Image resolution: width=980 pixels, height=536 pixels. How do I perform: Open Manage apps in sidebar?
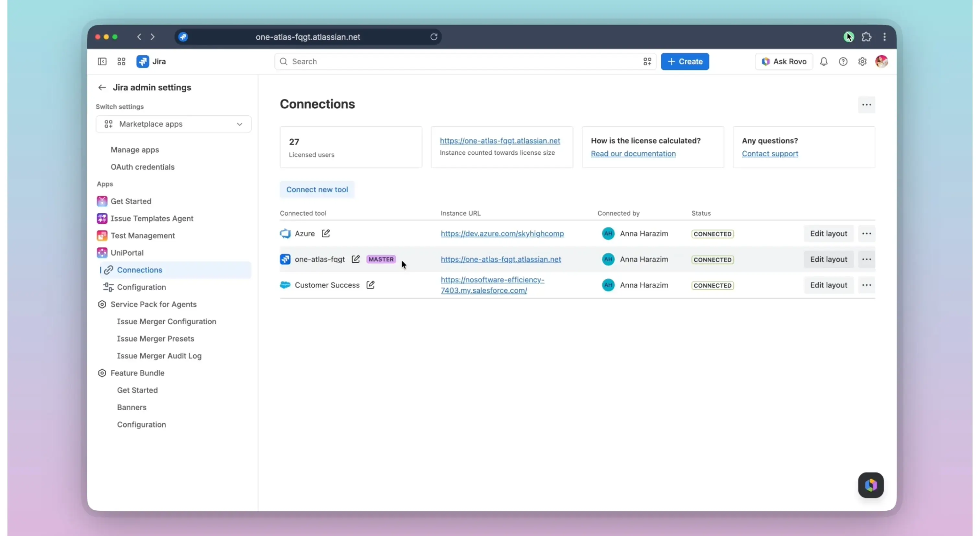(135, 149)
